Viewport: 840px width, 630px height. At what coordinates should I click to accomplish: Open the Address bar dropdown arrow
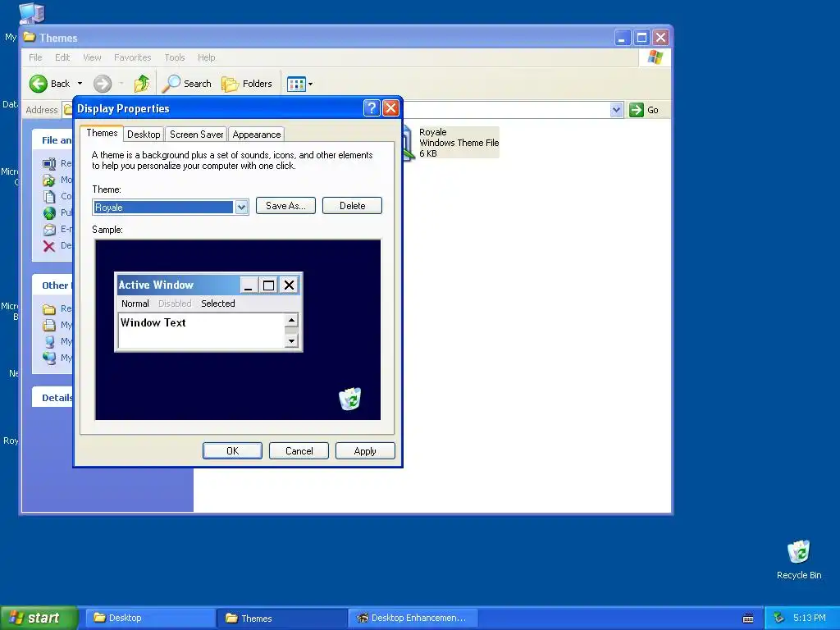pyautogui.click(x=617, y=110)
